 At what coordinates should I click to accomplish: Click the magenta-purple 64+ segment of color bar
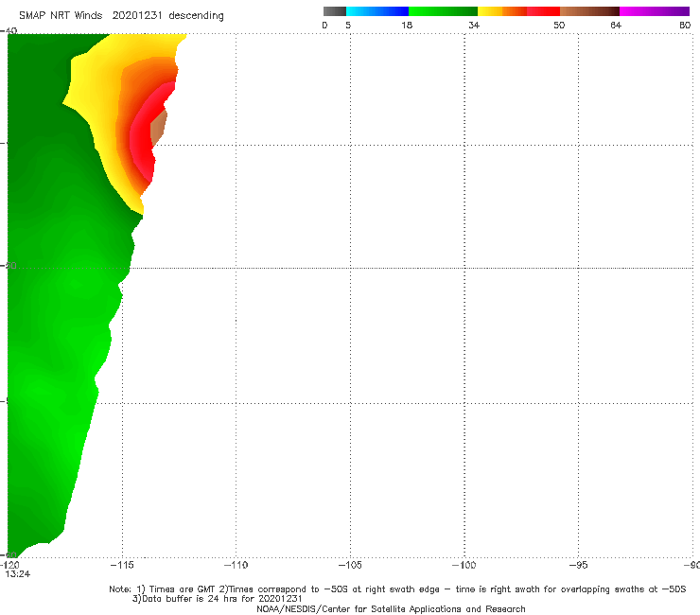pos(655,11)
